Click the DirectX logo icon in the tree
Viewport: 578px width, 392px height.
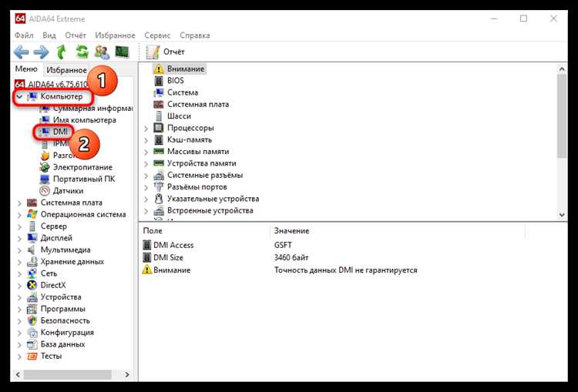click(32, 285)
